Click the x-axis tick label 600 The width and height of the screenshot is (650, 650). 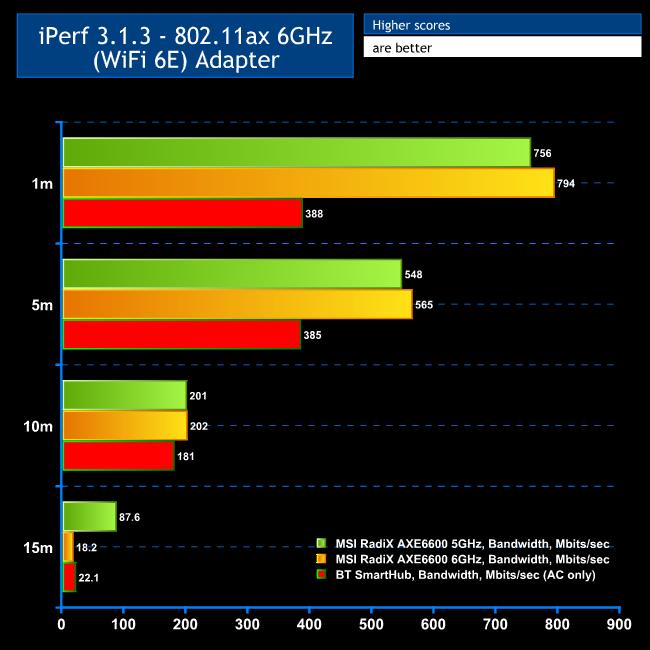[x=433, y=624]
